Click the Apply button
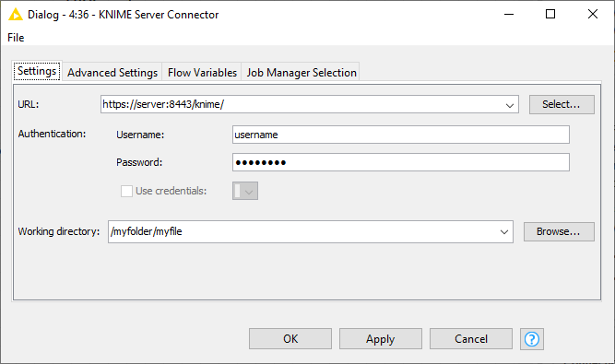This screenshot has width=615, height=364. (381, 338)
